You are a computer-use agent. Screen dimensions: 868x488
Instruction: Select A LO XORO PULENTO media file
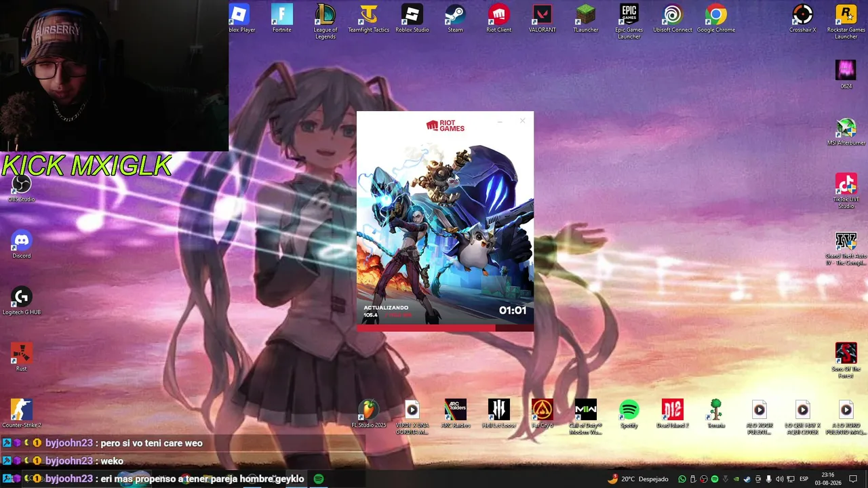(x=846, y=417)
